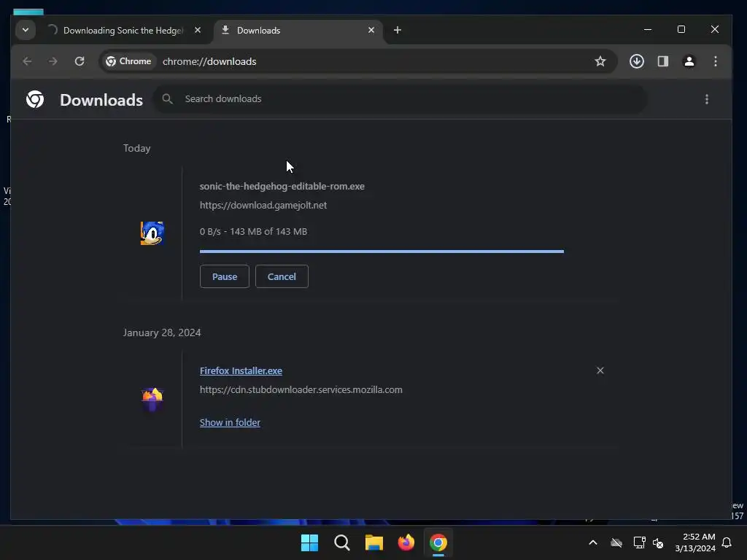Remove Firefox Installer from list
747x560 pixels.
[x=600, y=370]
